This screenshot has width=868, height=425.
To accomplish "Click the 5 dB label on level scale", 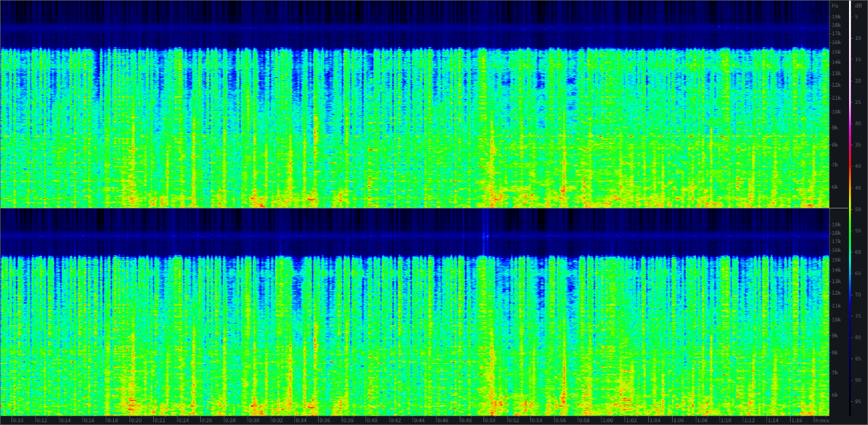I will click(856, 17).
